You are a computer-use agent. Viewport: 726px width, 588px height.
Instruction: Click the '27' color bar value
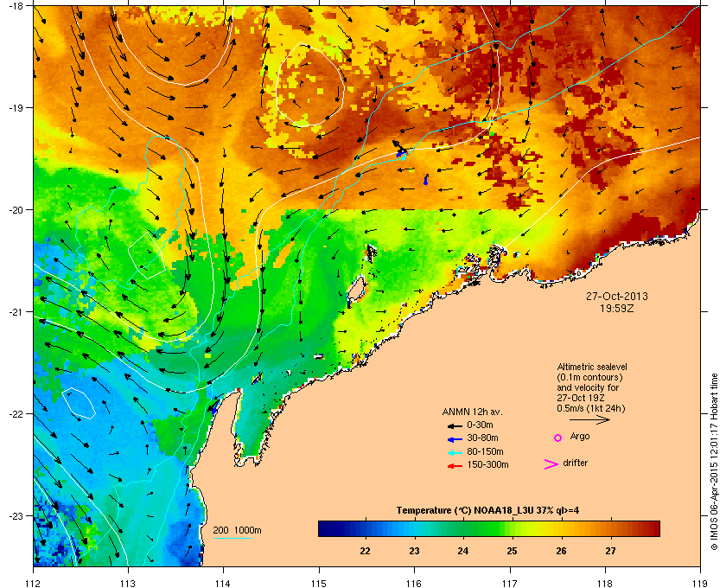point(610,551)
